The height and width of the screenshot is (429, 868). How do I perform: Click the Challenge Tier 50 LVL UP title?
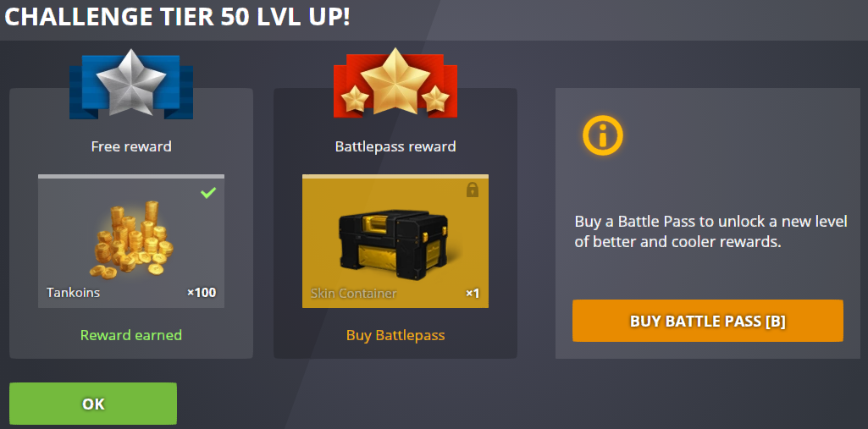(x=177, y=17)
